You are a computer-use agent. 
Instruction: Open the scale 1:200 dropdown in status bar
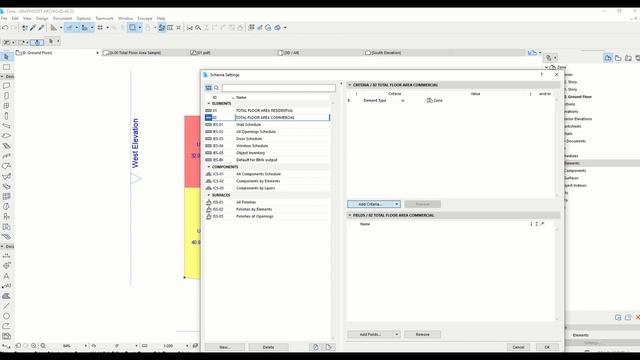(x=187, y=346)
